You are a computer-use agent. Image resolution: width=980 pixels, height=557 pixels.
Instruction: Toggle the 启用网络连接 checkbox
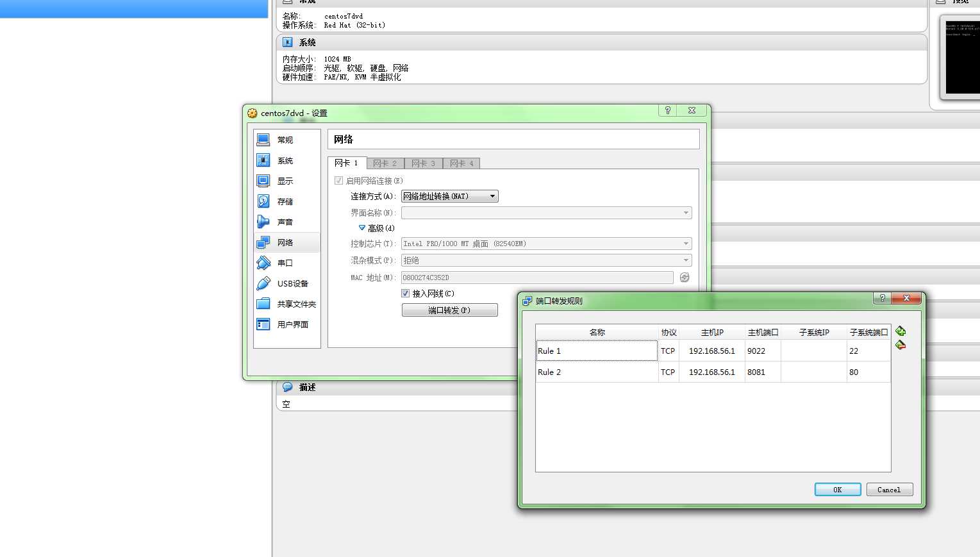pos(338,181)
